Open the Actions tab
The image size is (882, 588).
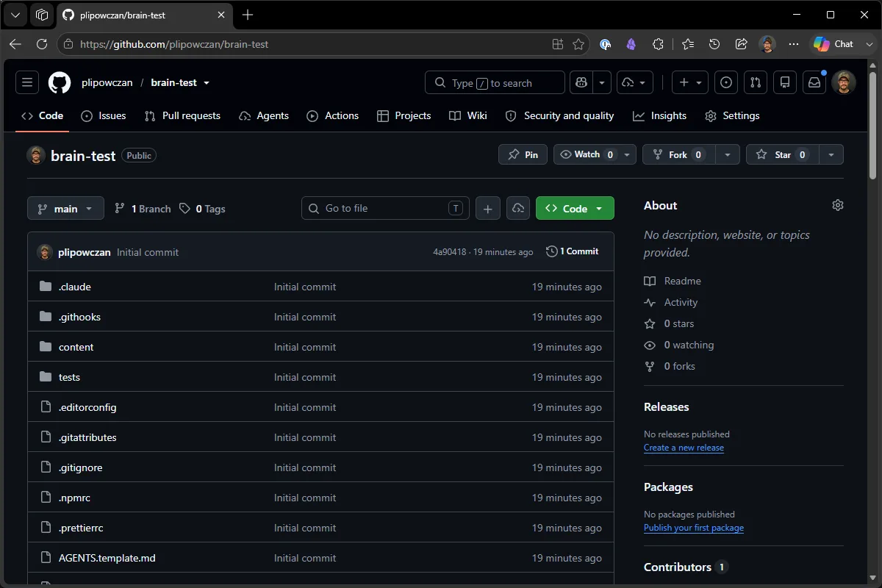point(332,115)
